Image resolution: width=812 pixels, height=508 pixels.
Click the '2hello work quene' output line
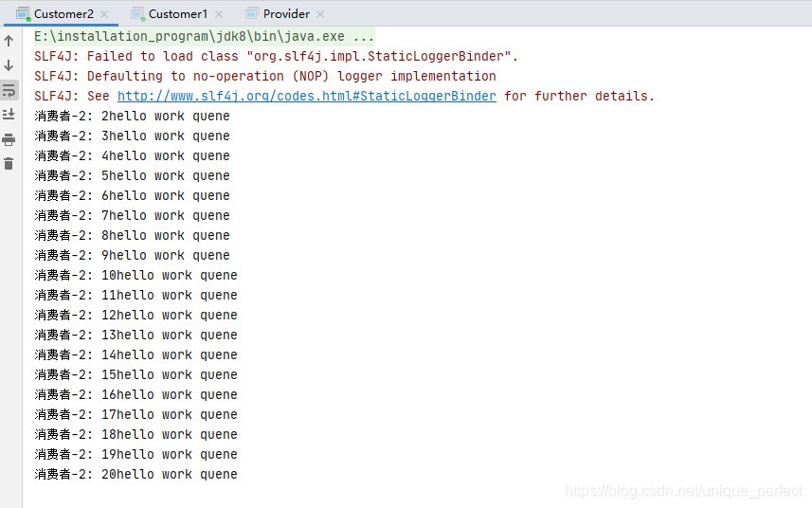point(132,116)
